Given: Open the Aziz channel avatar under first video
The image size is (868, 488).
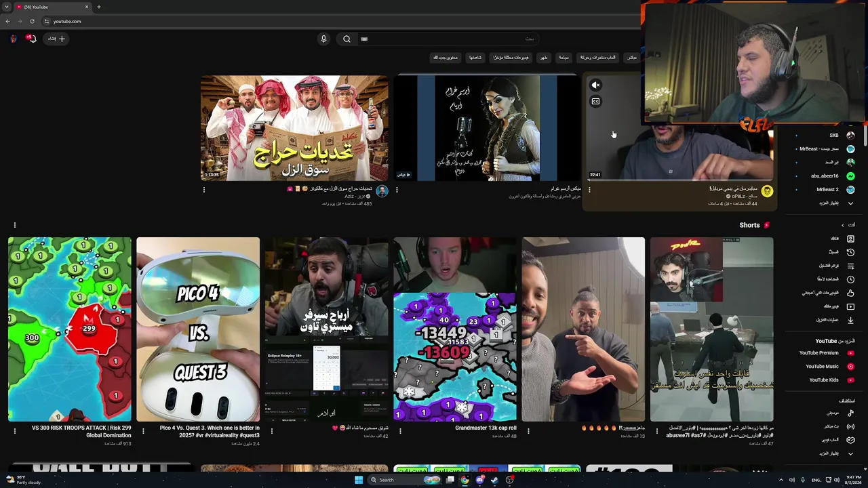Looking at the screenshot, I should click(x=382, y=192).
